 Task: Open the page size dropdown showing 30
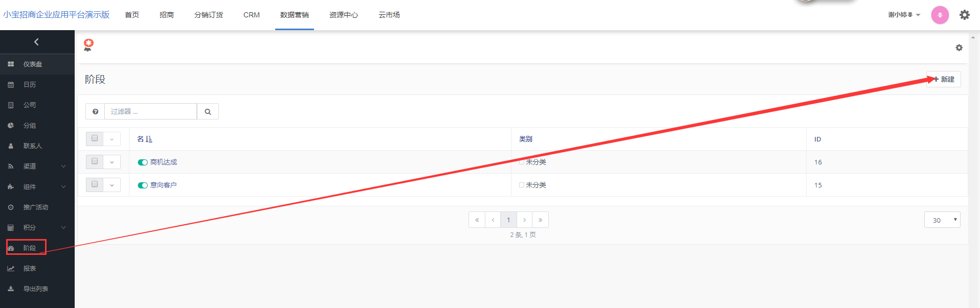click(x=942, y=220)
